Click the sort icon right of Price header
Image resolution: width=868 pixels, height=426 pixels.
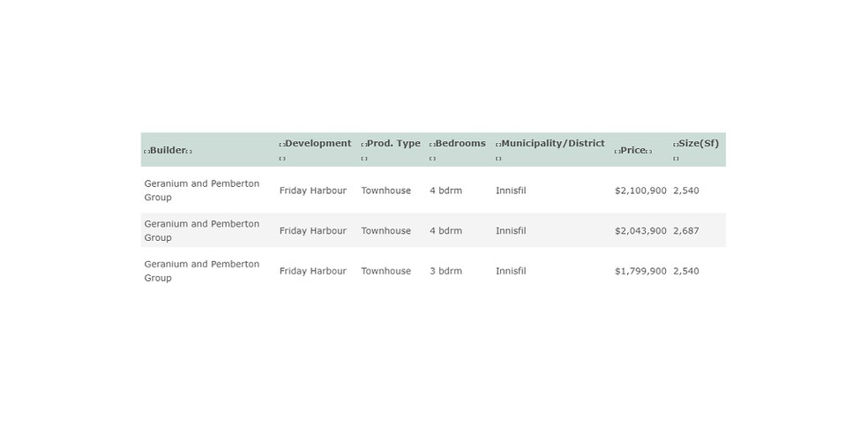pos(648,152)
